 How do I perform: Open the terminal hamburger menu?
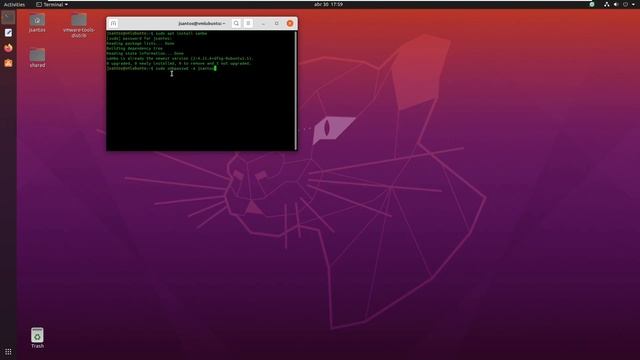pos(248,24)
